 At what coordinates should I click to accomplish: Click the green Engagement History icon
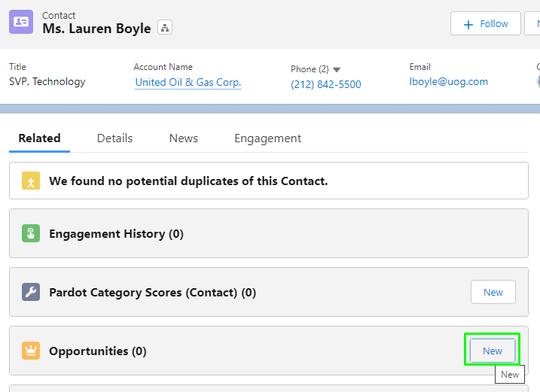pos(31,233)
